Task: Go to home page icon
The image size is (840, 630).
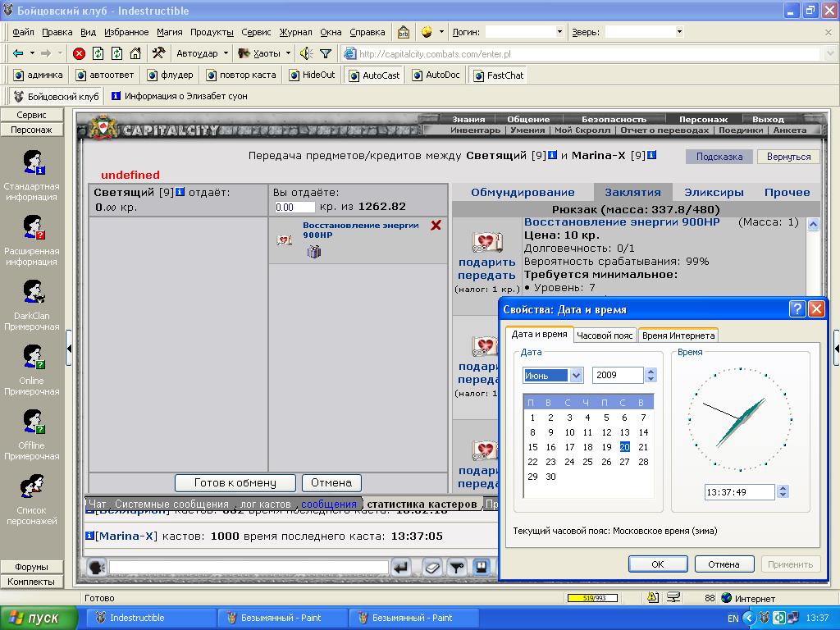Action: click(135, 53)
